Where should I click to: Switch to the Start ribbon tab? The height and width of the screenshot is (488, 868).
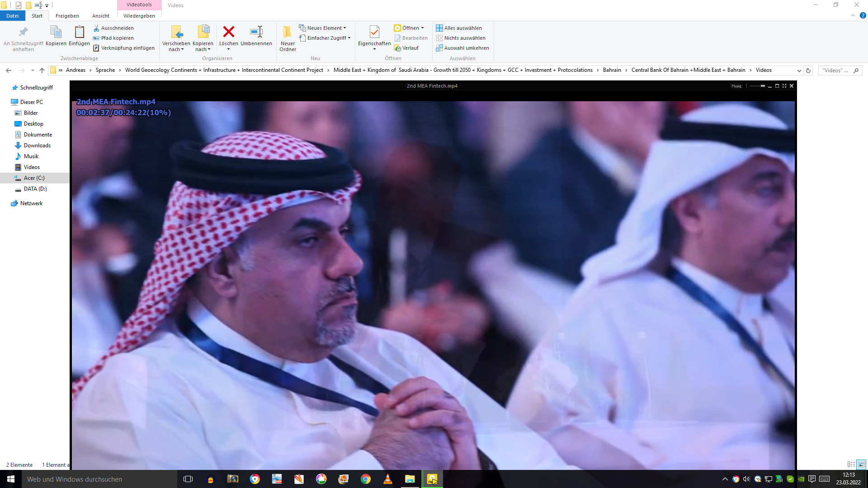click(x=37, y=16)
